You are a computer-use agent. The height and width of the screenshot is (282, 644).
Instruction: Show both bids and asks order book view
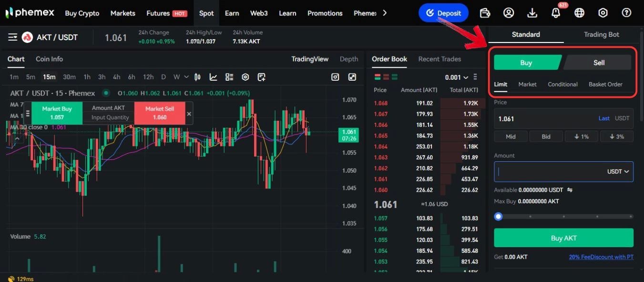(378, 77)
